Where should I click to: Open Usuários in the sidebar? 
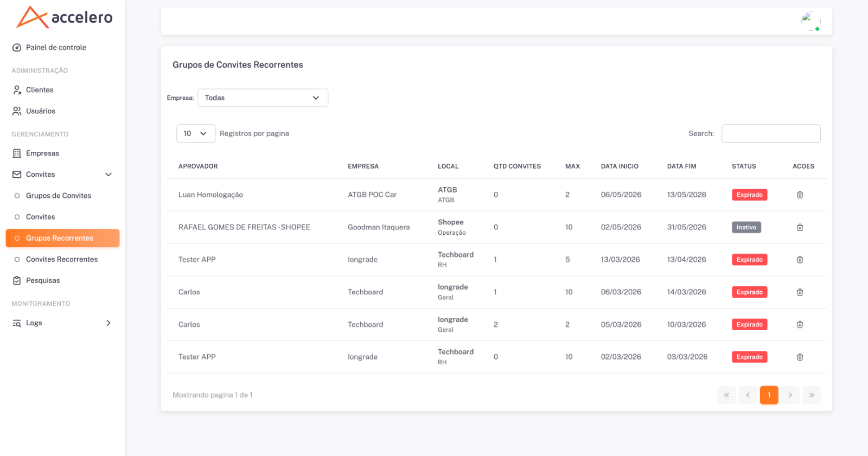(x=41, y=111)
